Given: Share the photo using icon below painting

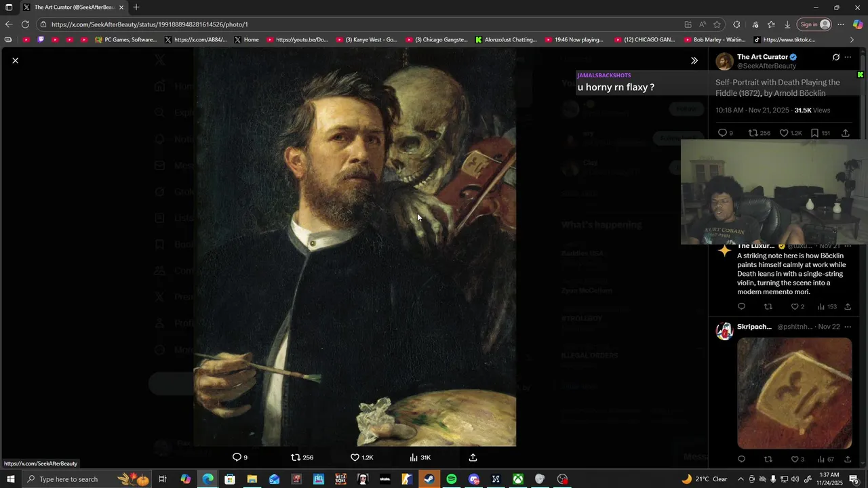Looking at the screenshot, I should [473, 457].
